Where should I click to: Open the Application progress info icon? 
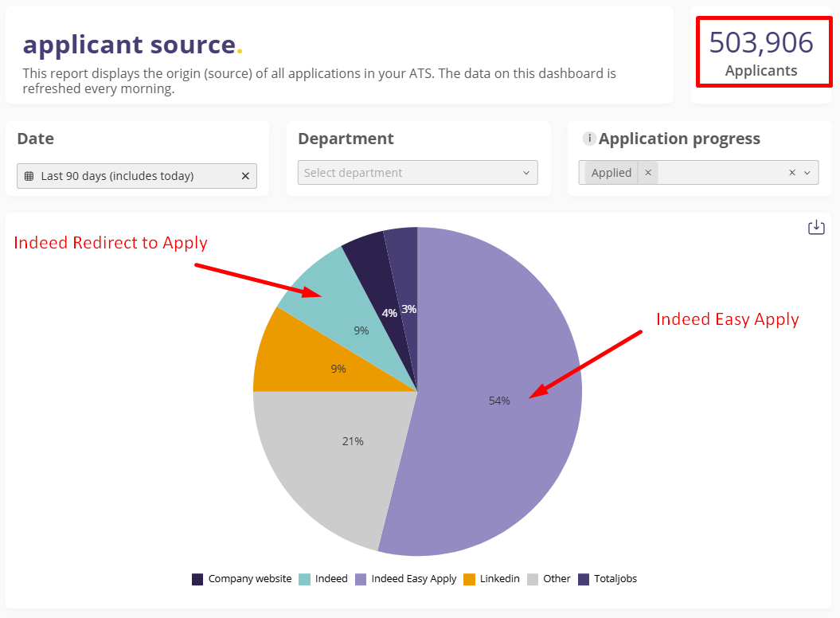point(589,139)
